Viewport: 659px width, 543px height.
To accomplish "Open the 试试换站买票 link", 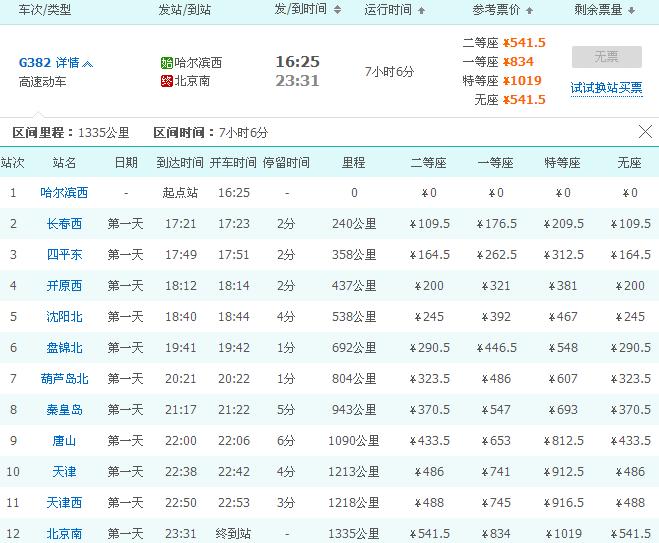I will pos(606,88).
